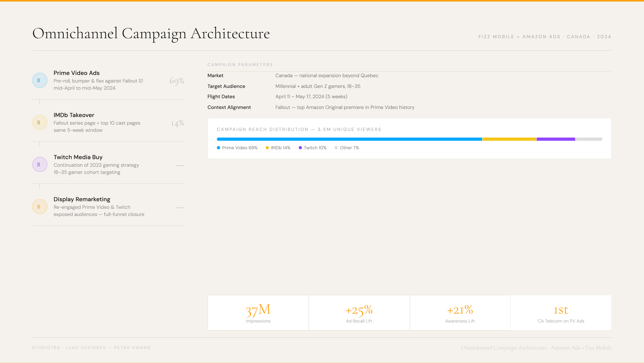644x363 pixels.
Task: Click the yellow IMDb Takeover circle icon
Action: point(40,122)
